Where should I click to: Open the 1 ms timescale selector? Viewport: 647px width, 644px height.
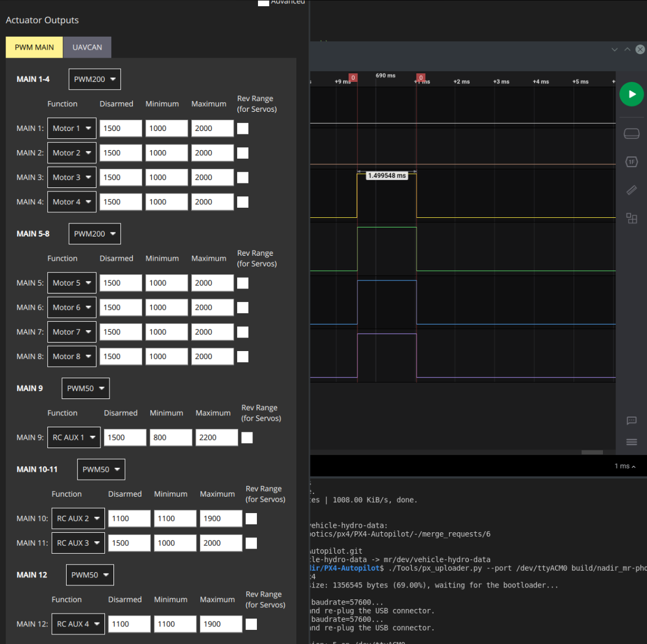(x=624, y=464)
